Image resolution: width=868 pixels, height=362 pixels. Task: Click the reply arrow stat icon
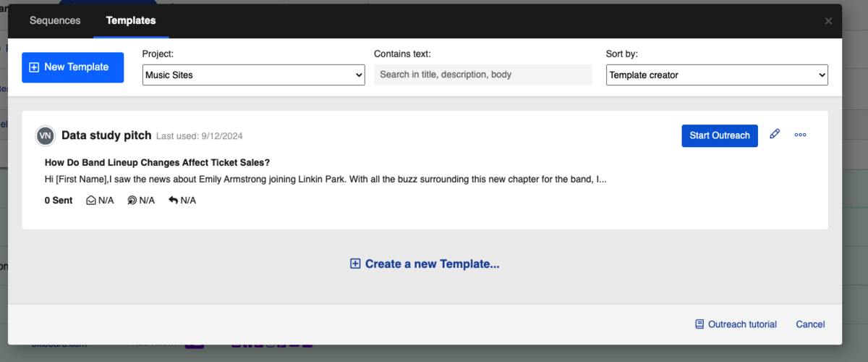(173, 201)
